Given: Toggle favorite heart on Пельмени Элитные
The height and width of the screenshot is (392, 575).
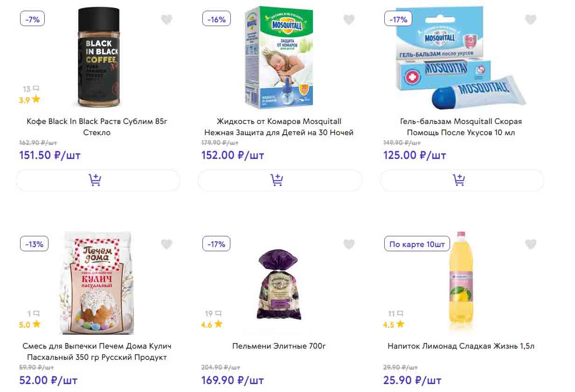Looking at the screenshot, I should [349, 244].
